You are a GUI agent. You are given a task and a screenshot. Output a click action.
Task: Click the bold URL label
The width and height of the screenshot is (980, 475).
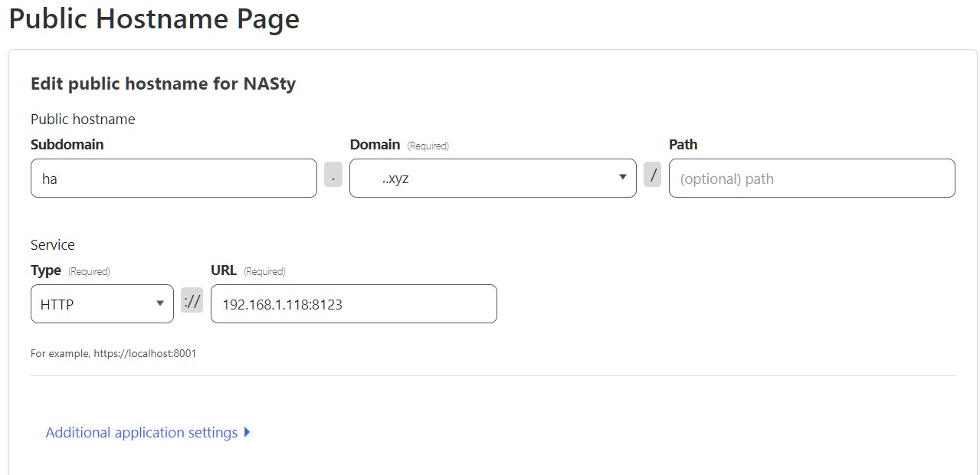[x=224, y=270]
